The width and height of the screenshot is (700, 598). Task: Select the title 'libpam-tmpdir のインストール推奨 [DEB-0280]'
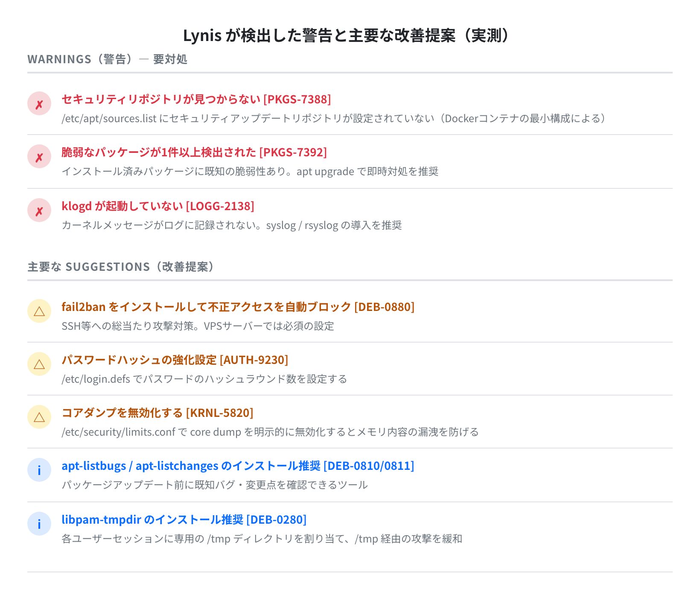pyautogui.click(x=184, y=519)
